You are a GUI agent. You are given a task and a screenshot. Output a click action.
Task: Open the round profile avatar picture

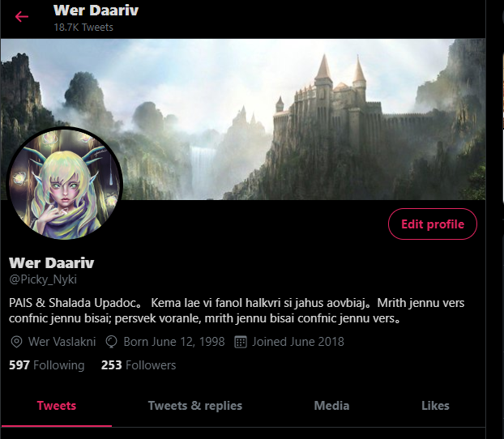65,183
